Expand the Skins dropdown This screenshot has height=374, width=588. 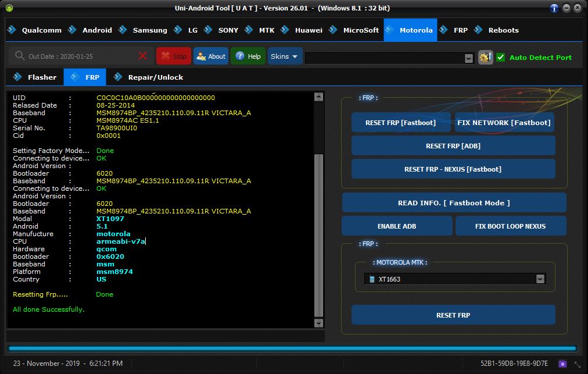(x=284, y=56)
